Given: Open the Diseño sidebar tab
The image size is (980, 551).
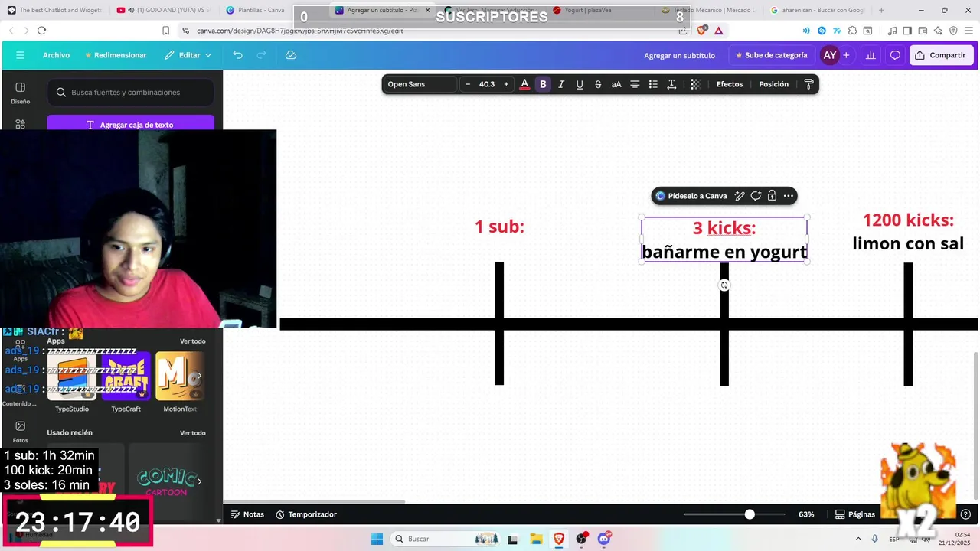Looking at the screenshot, I should tap(21, 93).
